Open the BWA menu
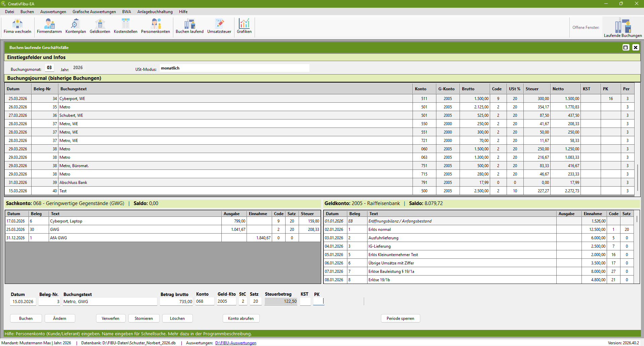 (127, 11)
